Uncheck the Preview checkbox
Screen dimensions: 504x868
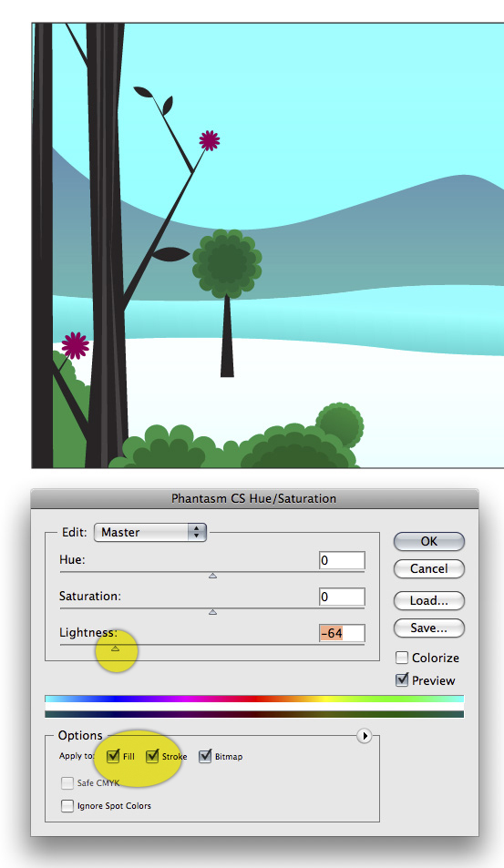pos(402,679)
